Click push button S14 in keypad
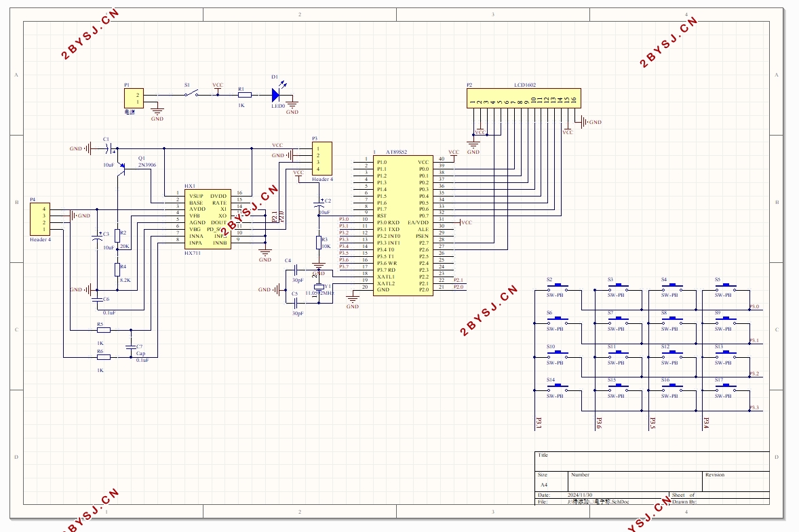799x532 pixels. 558,388
